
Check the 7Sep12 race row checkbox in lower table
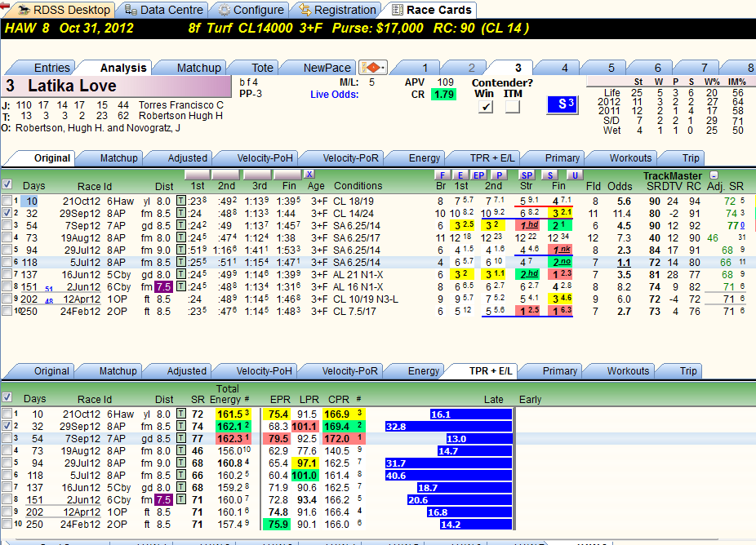point(7,438)
